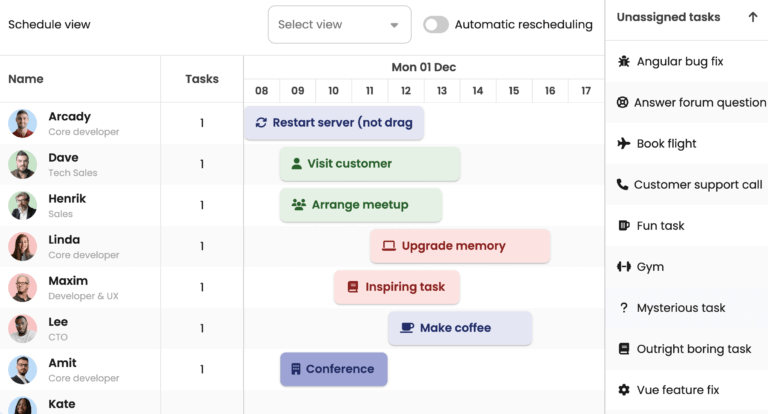The width and height of the screenshot is (768, 414).
Task: Select the Conference event bar
Action: click(x=334, y=369)
